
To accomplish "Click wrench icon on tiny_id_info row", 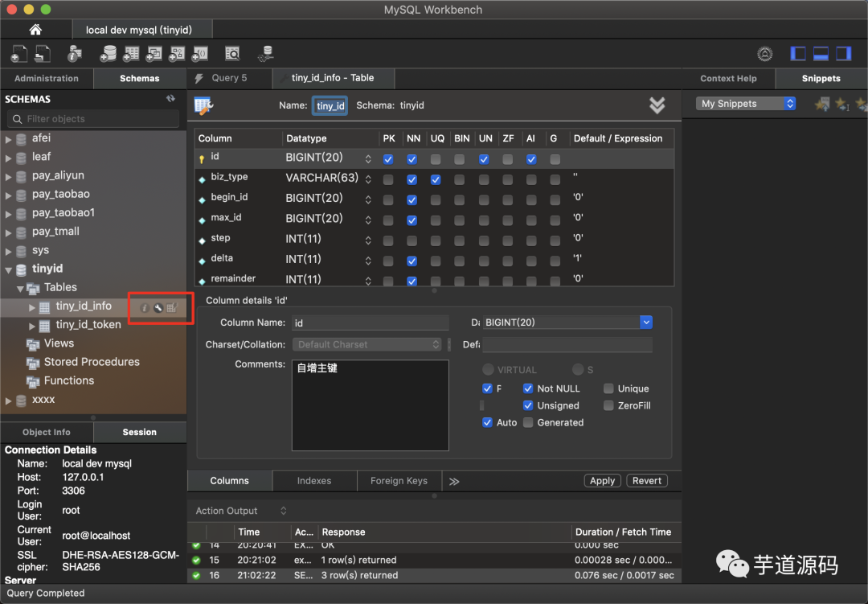I will (x=158, y=307).
